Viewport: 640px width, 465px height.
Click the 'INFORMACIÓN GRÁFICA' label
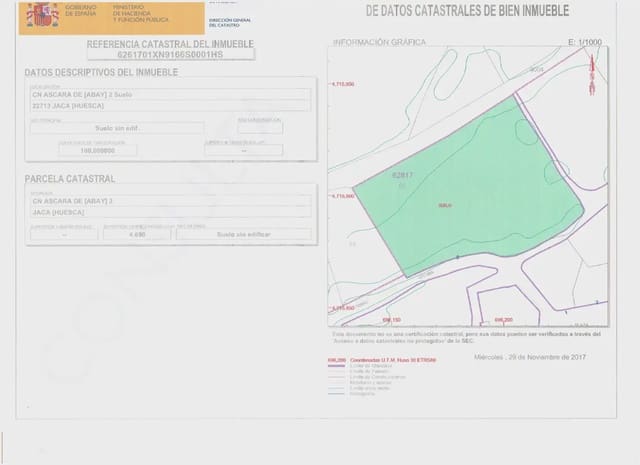[x=379, y=42]
